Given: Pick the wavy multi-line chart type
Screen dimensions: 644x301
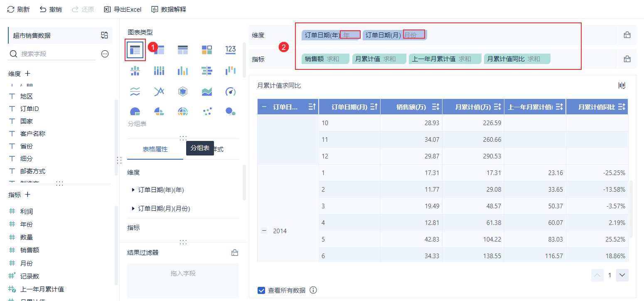Looking at the screenshot, I should tap(135, 91).
